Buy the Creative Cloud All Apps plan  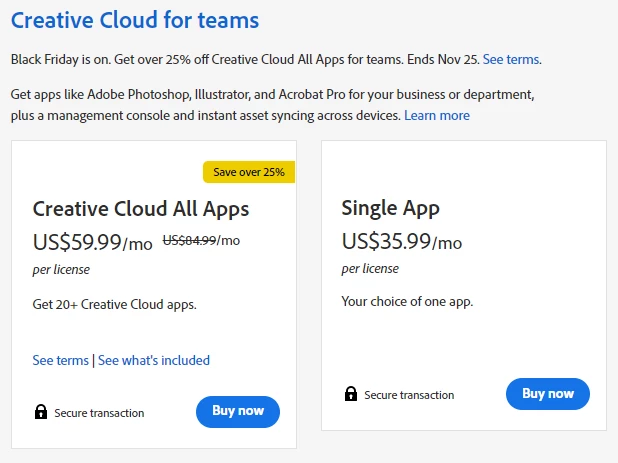click(238, 411)
